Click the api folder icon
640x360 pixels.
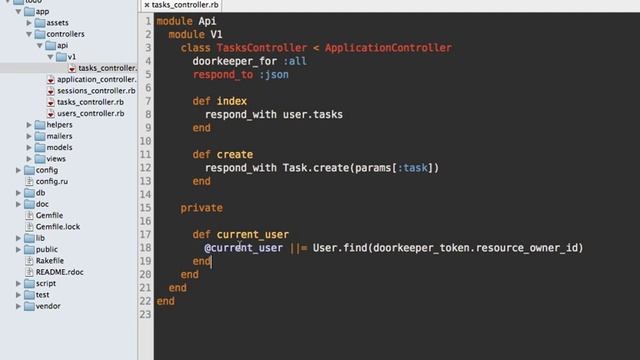[50, 46]
